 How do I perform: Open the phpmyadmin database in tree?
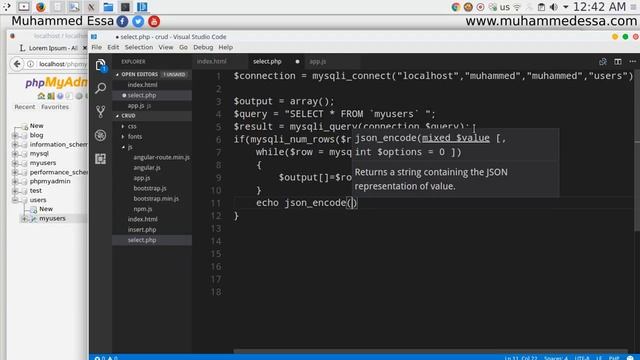(x=50, y=181)
